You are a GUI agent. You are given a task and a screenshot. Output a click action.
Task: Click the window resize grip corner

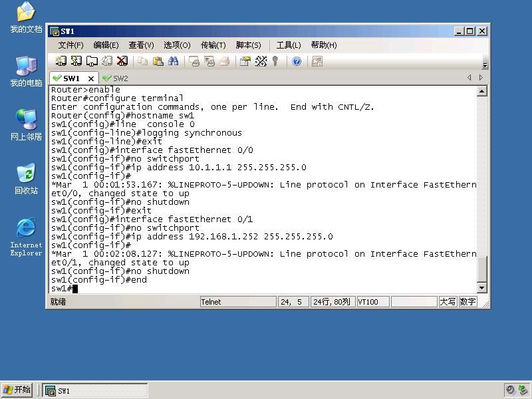pos(486,304)
